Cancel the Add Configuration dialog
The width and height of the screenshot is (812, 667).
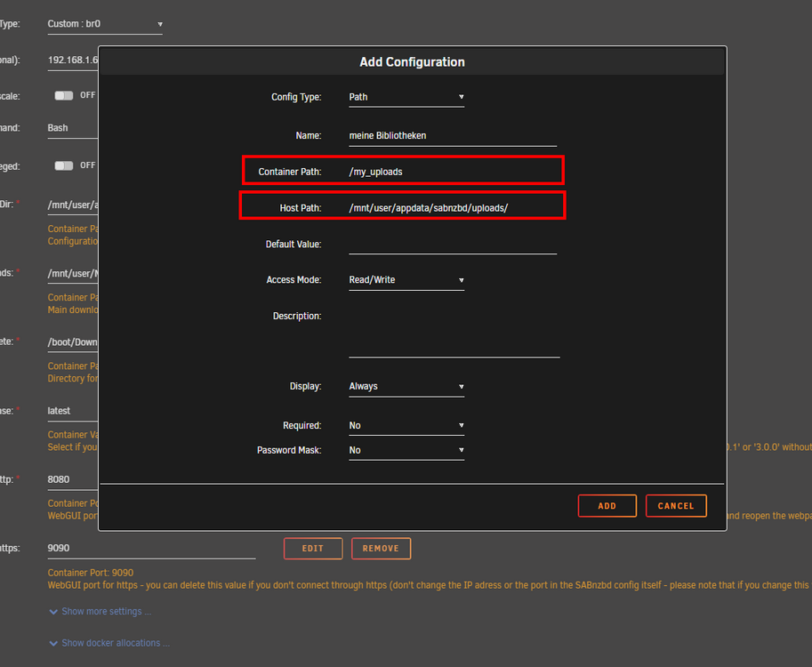pos(676,506)
